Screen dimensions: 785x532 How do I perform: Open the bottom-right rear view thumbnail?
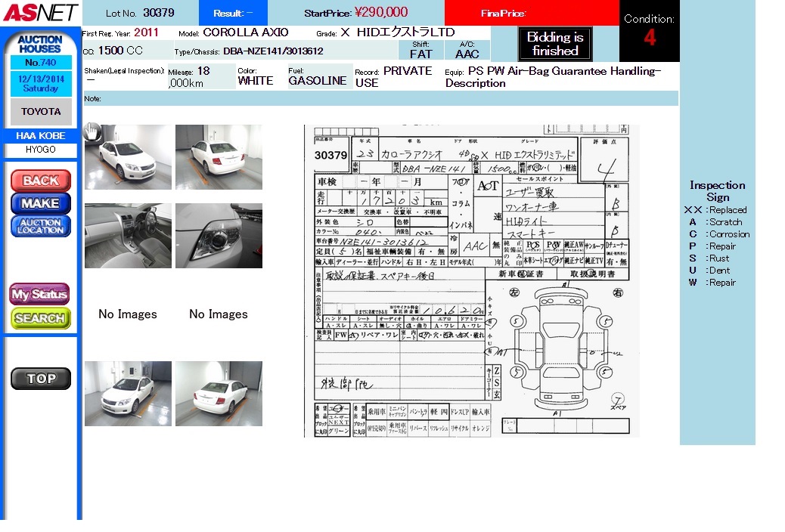point(219,393)
